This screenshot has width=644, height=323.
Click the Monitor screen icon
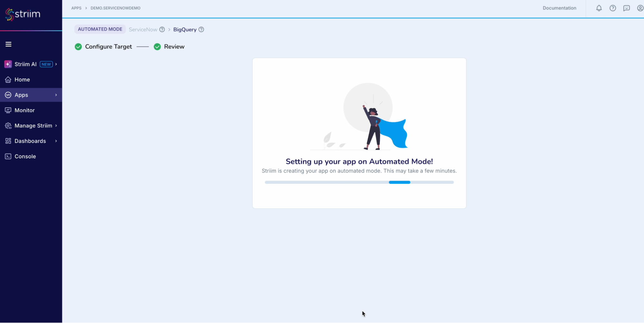tap(8, 110)
